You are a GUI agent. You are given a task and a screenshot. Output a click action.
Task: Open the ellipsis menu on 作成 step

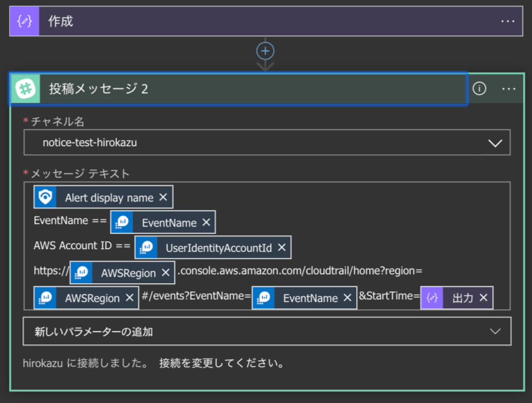point(508,21)
